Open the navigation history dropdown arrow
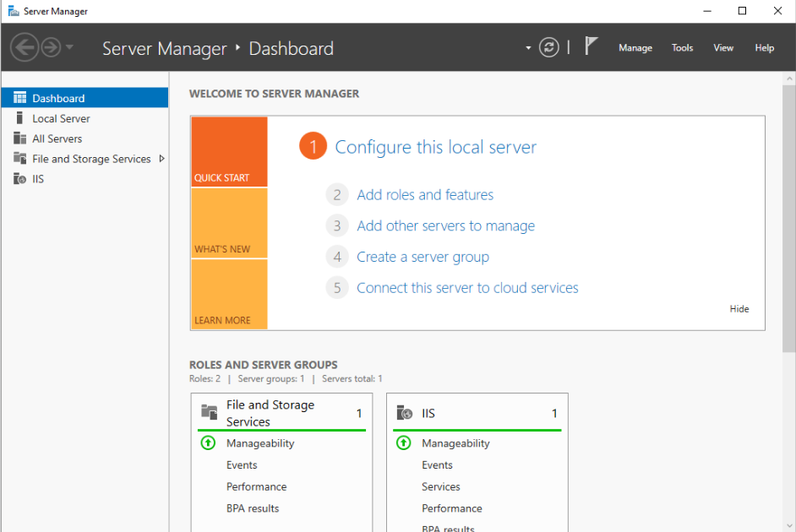Image resolution: width=796 pixels, height=532 pixels. 69,48
